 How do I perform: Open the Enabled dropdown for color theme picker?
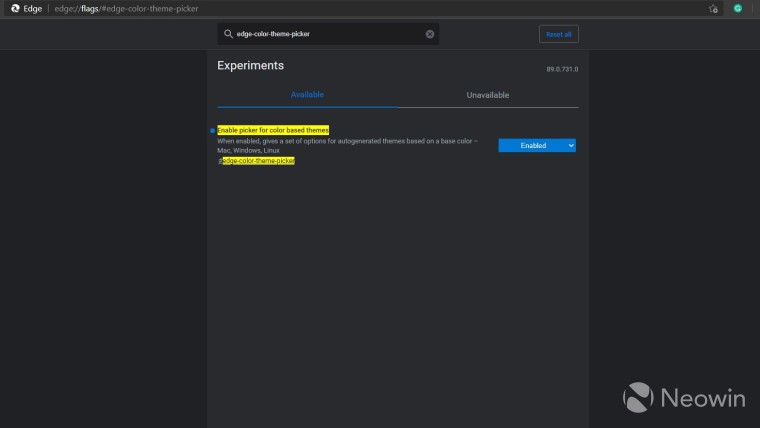[537, 145]
